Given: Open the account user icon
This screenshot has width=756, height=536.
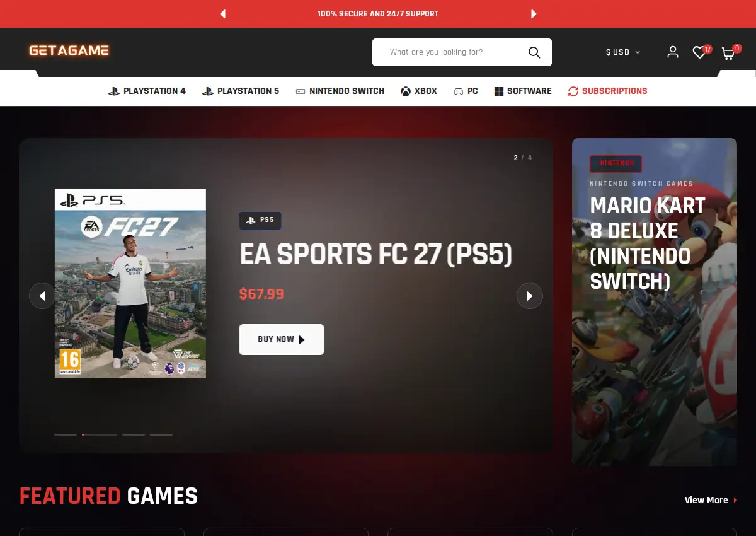Looking at the screenshot, I should click(x=673, y=52).
